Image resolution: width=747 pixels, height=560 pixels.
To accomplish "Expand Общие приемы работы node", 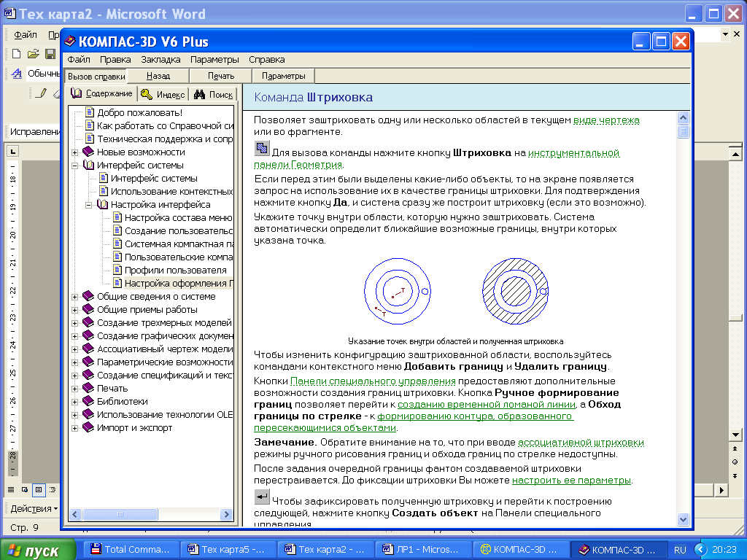I will click(x=75, y=310).
